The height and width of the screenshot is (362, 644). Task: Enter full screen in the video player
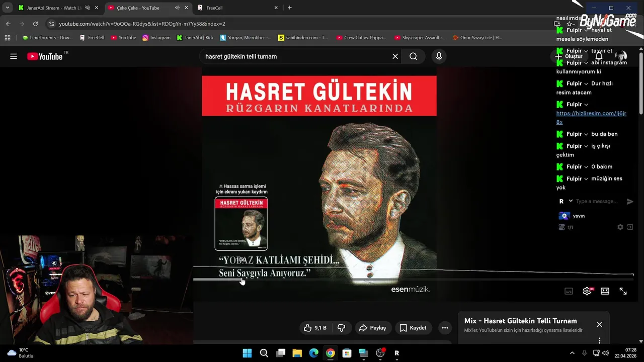(623, 291)
